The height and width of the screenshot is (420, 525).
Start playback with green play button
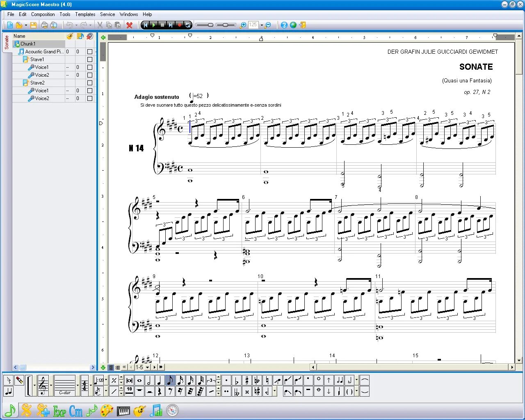click(154, 25)
